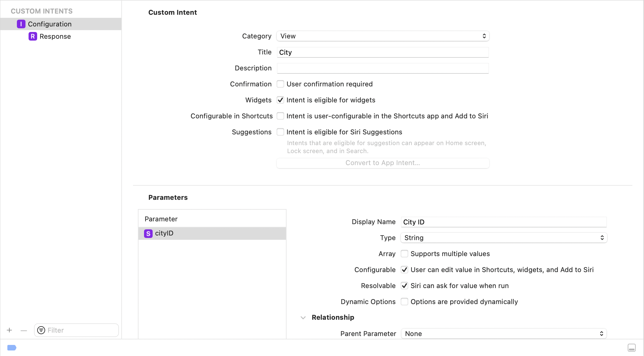Collapse the Relationship section
The image size is (644, 356).
pyautogui.click(x=303, y=318)
